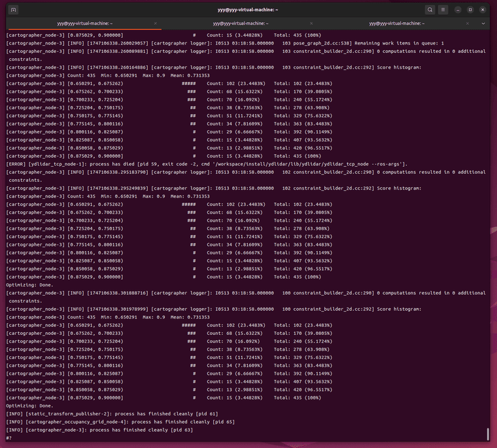The height and width of the screenshot is (448, 497).
Task: Maximize the terminal window
Action: pyautogui.click(x=470, y=10)
